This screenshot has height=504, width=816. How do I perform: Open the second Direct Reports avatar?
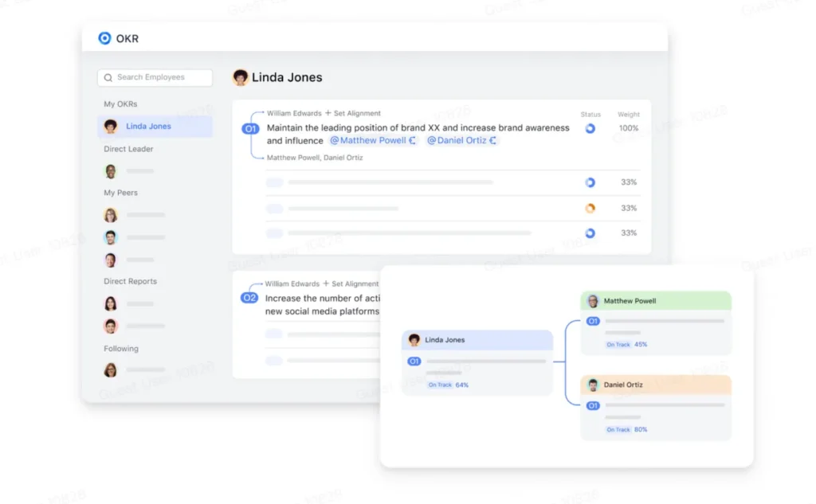[x=110, y=326]
